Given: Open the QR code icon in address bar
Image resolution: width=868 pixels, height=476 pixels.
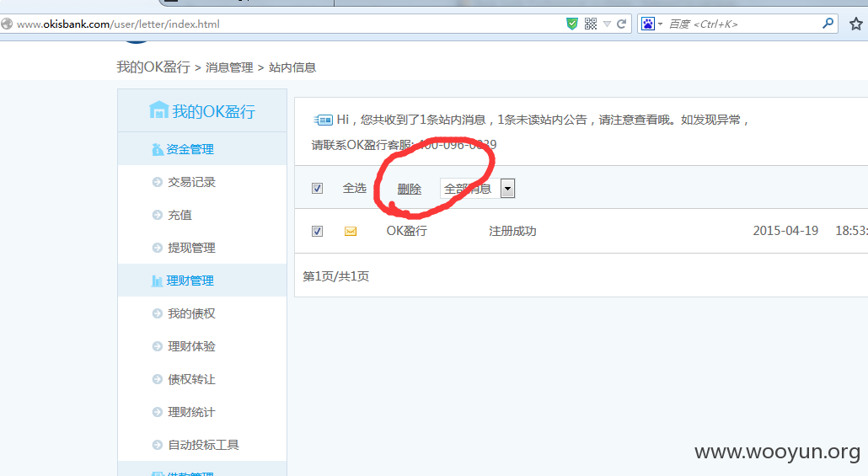Looking at the screenshot, I should [x=591, y=24].
